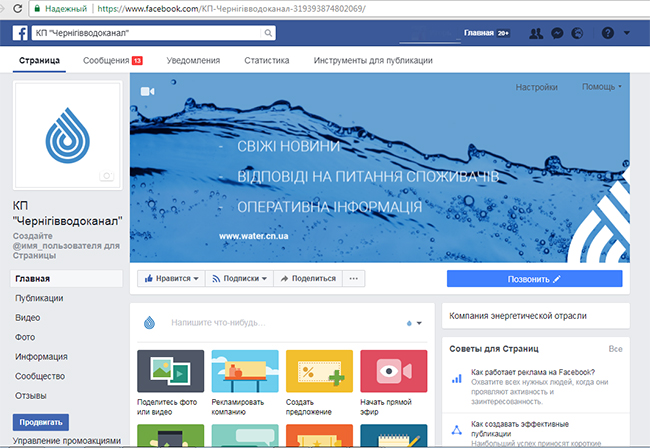The width and height of the screenshot is (650, 448).
Task: Open the Messenger icon
Action: [x=559, y=33]
